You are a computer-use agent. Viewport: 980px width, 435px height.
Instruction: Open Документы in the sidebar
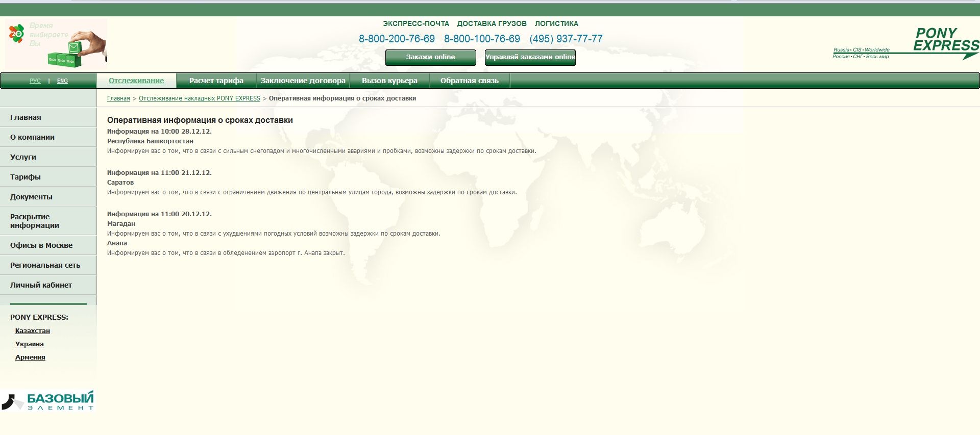(x=48, y=197)
